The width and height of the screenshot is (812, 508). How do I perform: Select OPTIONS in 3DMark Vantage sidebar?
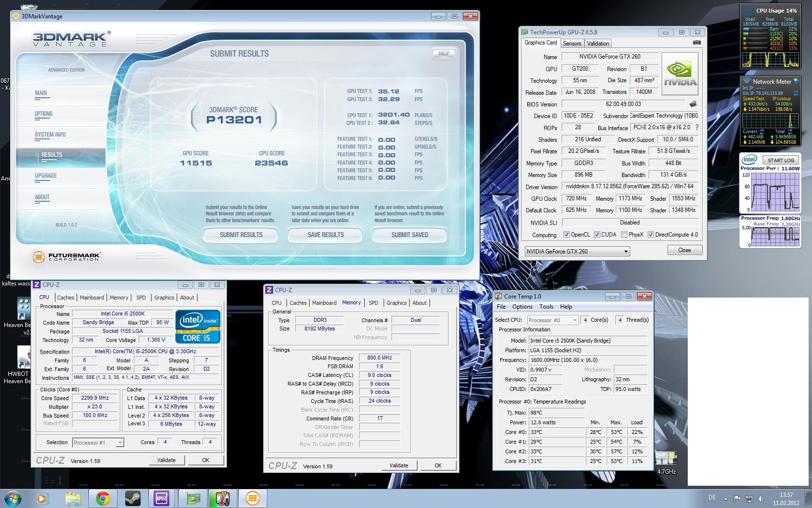click(x=43, y=114)
